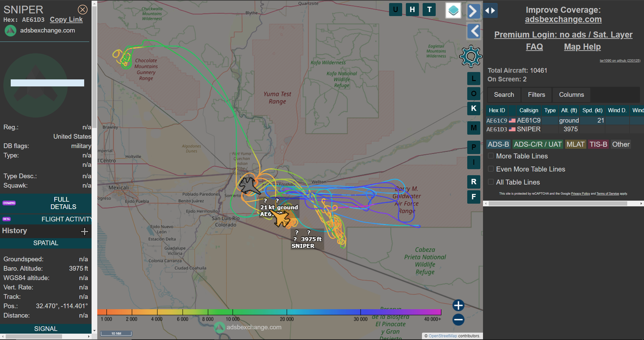Open the map layer switcher

(453, 10)
